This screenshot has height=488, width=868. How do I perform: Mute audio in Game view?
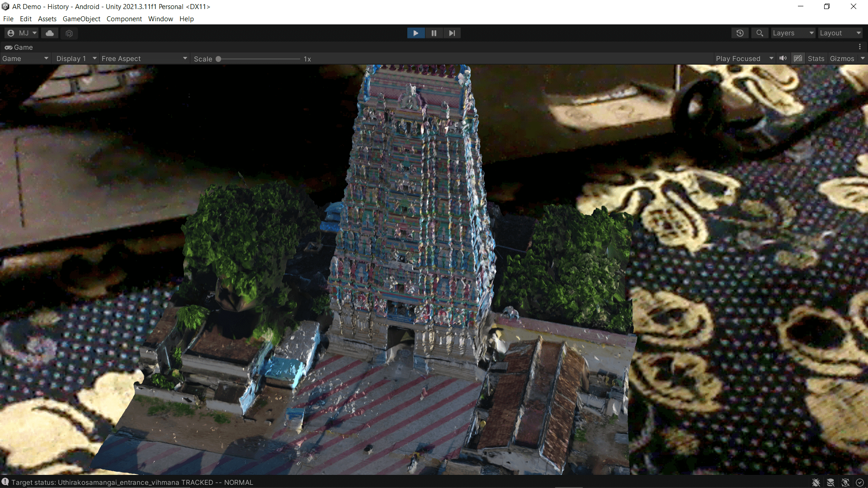click(x=783, y=58)
